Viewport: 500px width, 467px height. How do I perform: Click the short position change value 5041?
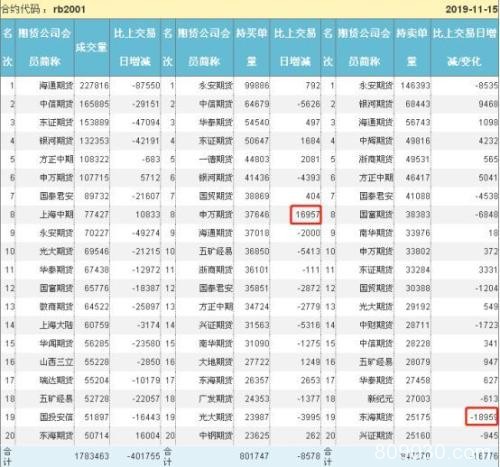click(x=488, y=178)
